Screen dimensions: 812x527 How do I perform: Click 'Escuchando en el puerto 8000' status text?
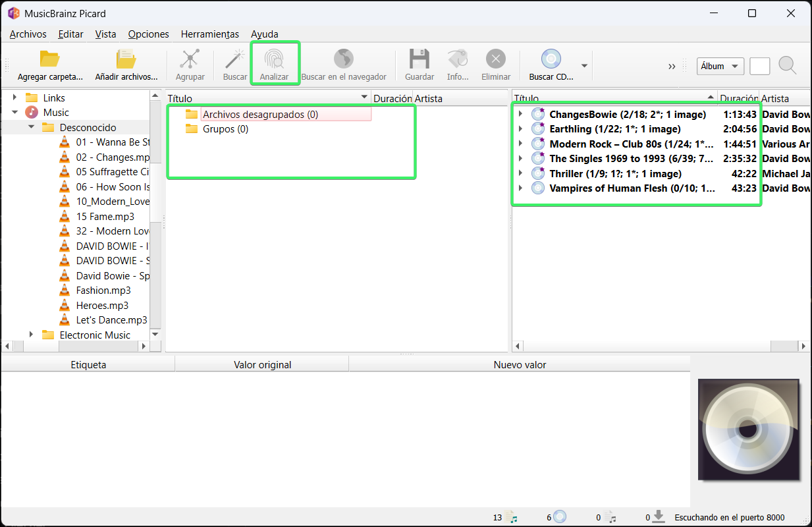730,518
